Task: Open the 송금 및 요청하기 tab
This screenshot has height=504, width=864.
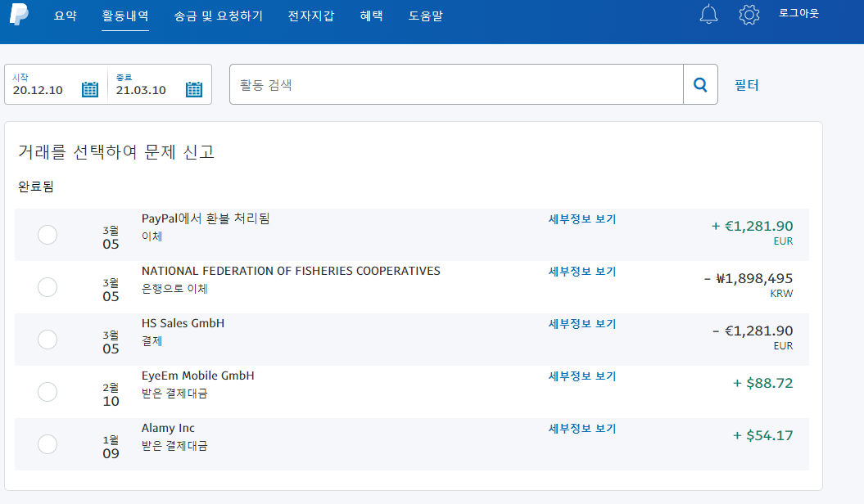Action: pyautogui.click(x=218, y=16)
